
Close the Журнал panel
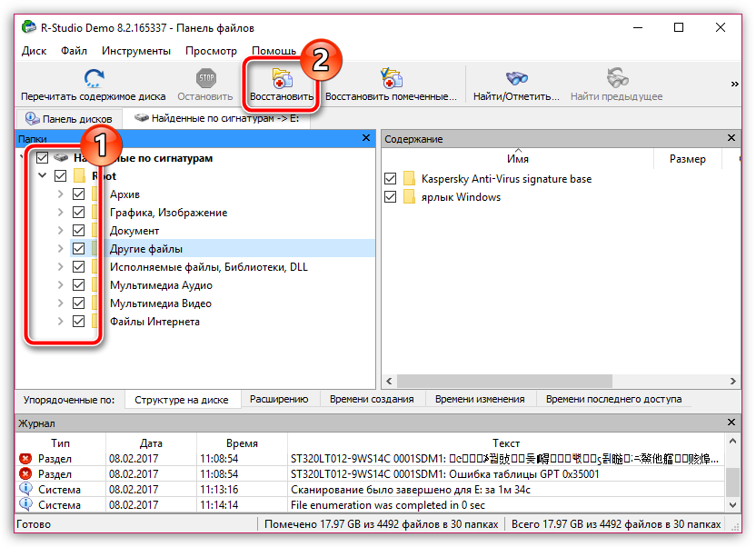(x=731, y=423)
